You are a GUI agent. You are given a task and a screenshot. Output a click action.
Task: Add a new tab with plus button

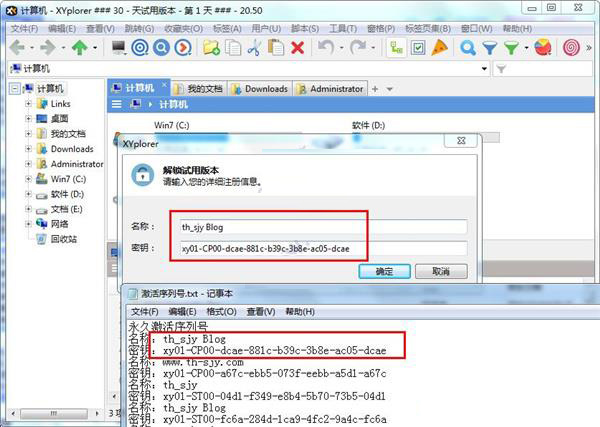click(375, 89)
